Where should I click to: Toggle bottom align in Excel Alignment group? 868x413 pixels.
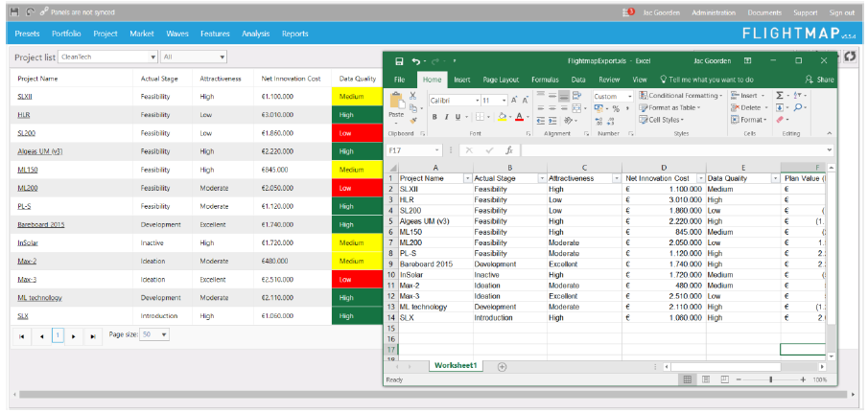click(564, 96)
